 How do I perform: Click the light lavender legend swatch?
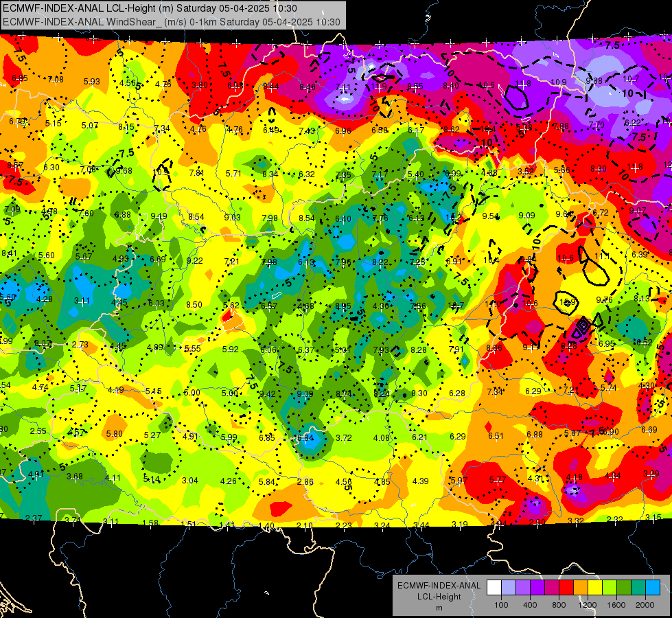click(509, 588)
